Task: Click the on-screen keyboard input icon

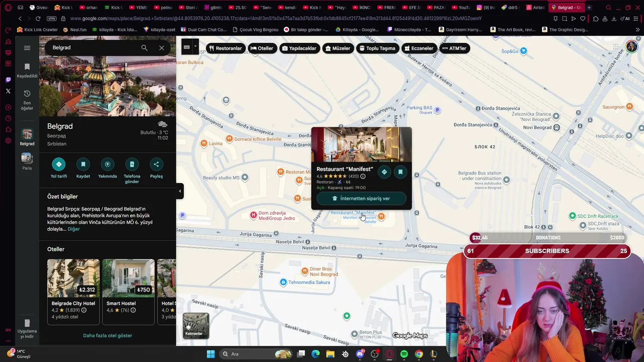Action: click(187, 47)
